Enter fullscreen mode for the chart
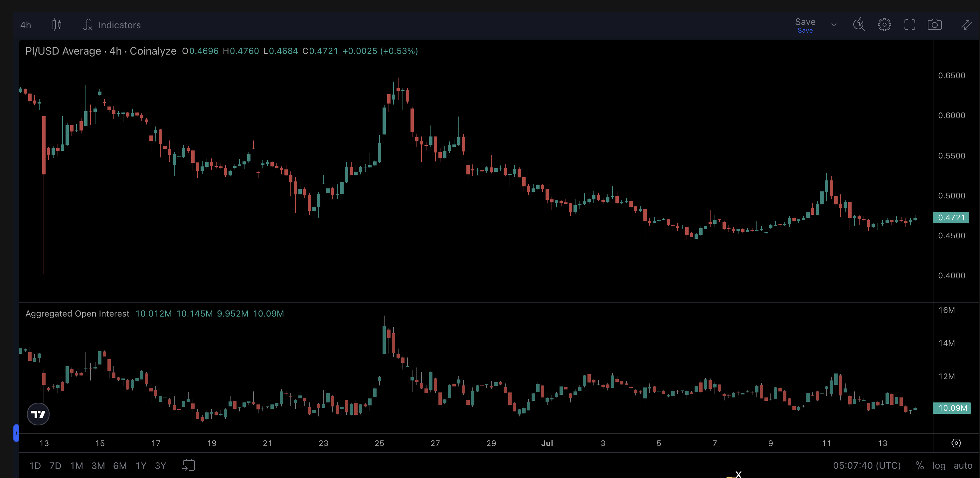This screenshot has height=478, width=980. click(x=909, y=25)
